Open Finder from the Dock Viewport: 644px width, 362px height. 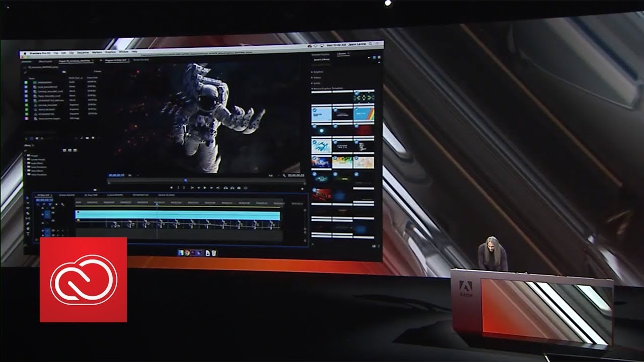(181, 253)
